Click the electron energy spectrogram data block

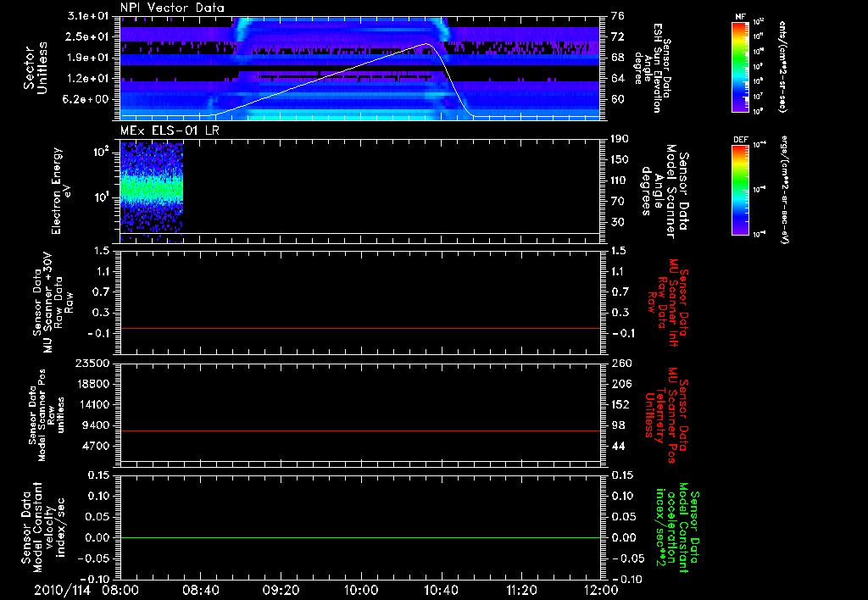coord(152,192)
